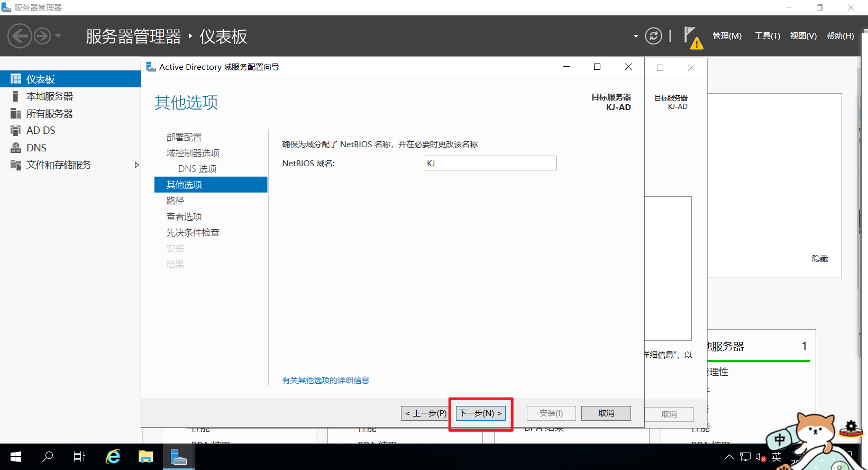Click Server Manager taskbar icon
This screenshot has width=868, height=470.
[x=179, y=457]
